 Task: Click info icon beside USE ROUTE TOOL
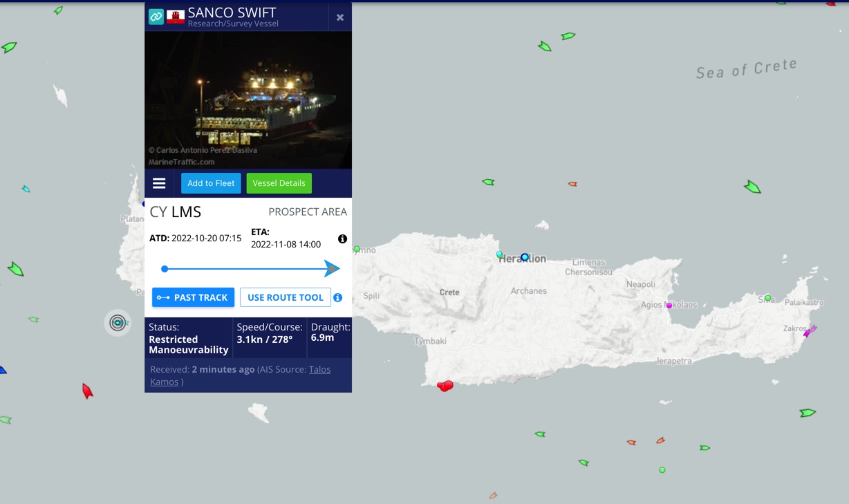pos(337,297)
